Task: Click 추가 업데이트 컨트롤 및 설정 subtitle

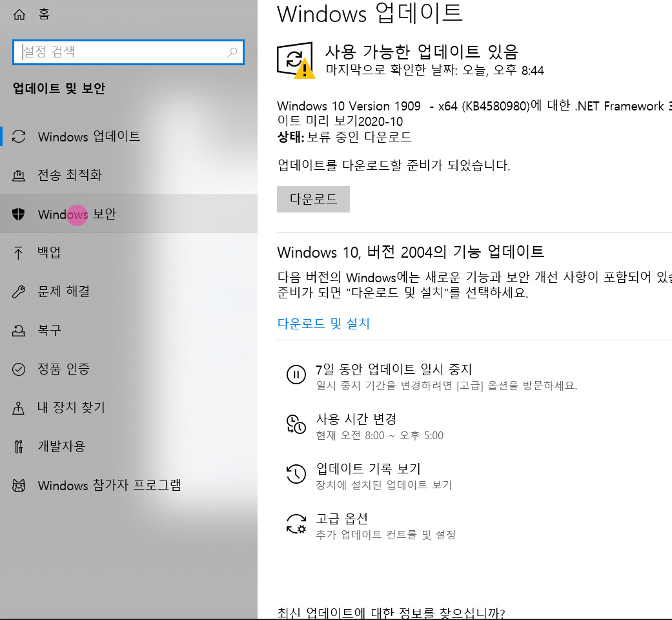Action: coord(386,535)
